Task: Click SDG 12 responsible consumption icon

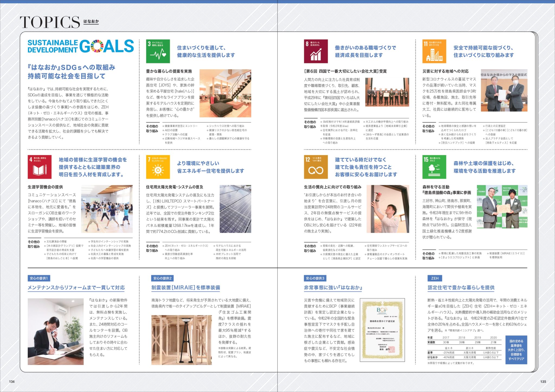Action: point(316,167)
